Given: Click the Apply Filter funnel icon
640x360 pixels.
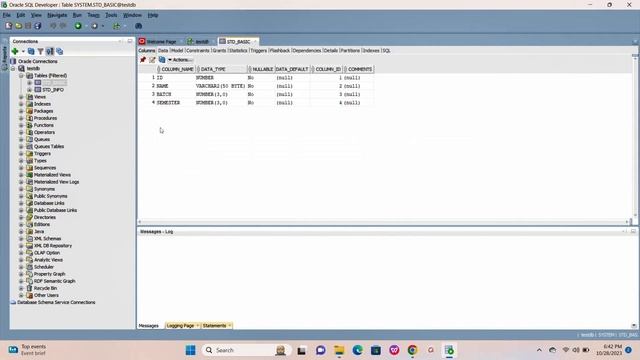Looking at the screenshot, I should tap(40, 51).
